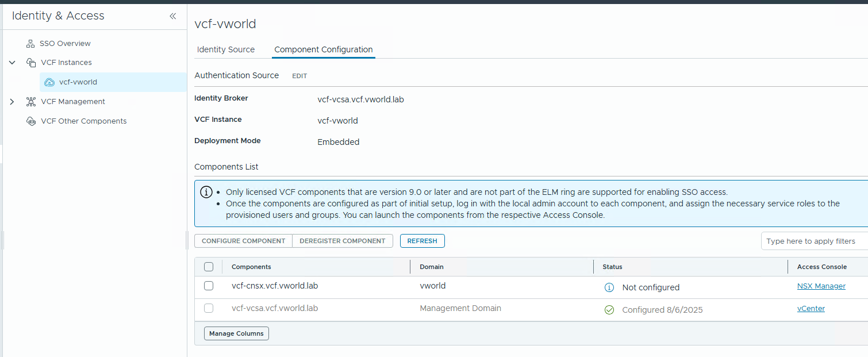Collapse the Identity & Access sidebar panel
This screenshot has width=868, height=357.
click(x=172, y=16)
